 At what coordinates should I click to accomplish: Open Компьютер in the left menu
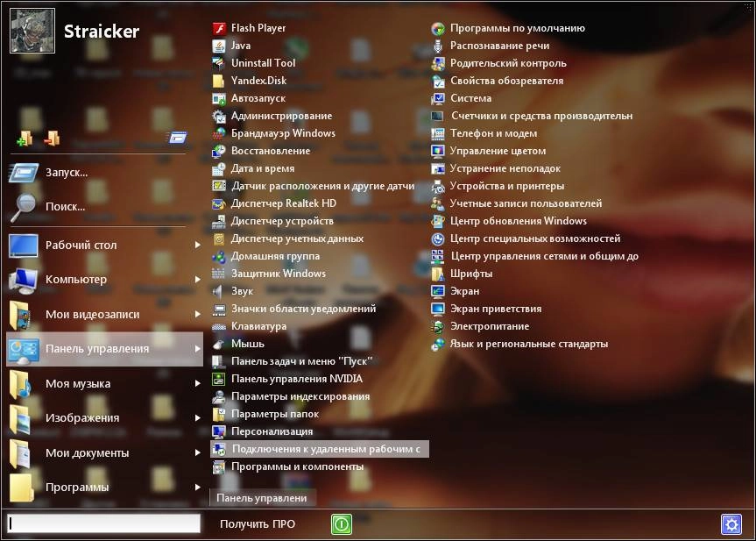(x=104, y=280)
